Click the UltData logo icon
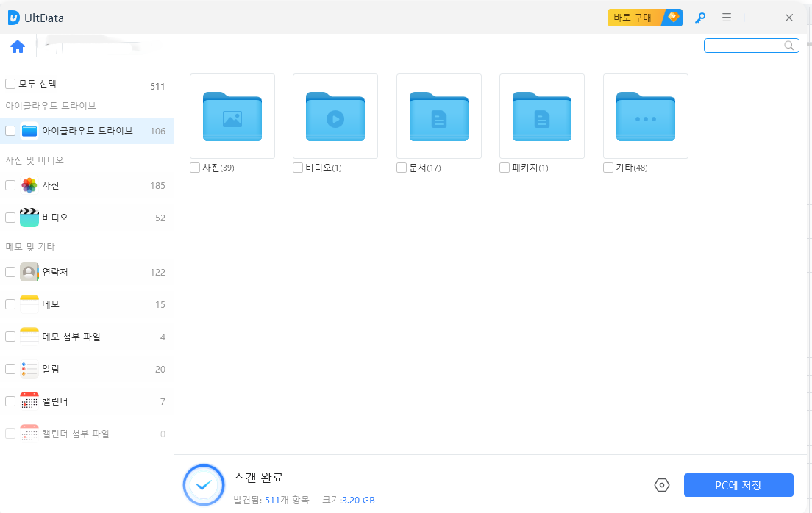The image size is (812, 513). (14, 18)
